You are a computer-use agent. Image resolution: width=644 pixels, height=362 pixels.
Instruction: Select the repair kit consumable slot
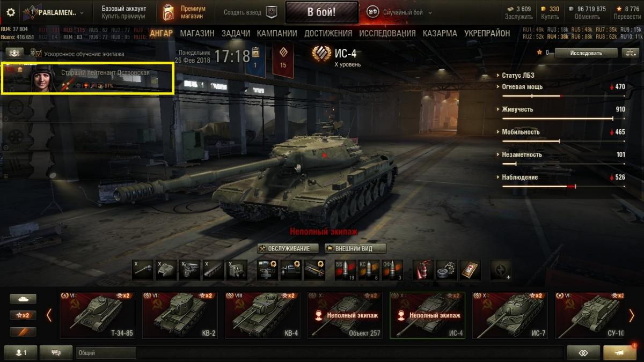pos(447,270)
